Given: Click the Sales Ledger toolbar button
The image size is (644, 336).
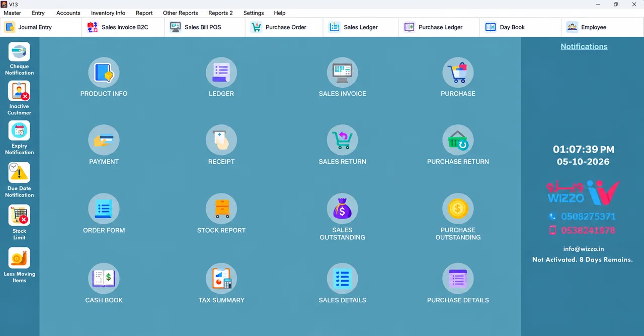Looking at the screenshot, I should coord(361,27).
